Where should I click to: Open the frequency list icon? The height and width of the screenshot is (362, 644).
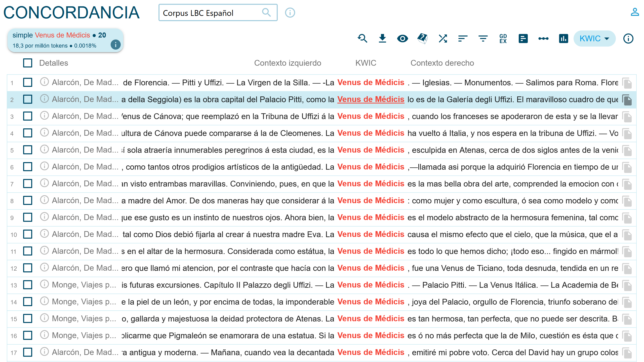pos(523,39)
